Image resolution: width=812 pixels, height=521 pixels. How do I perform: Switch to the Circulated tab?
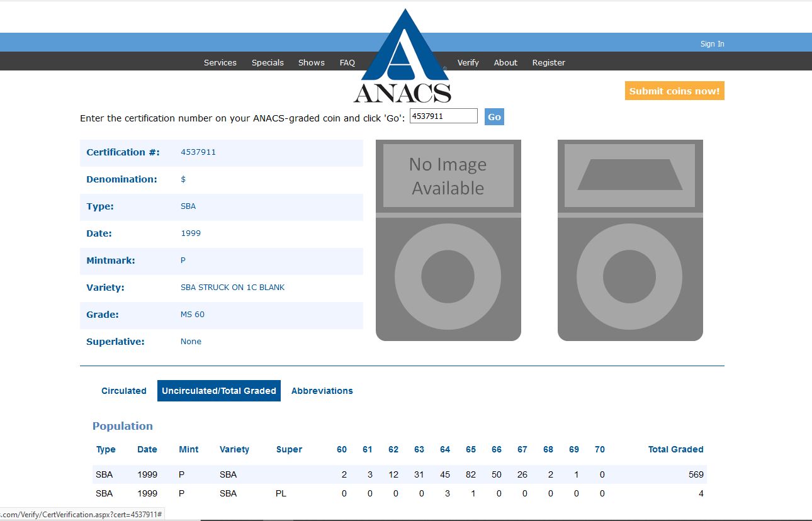coord(124,391)
